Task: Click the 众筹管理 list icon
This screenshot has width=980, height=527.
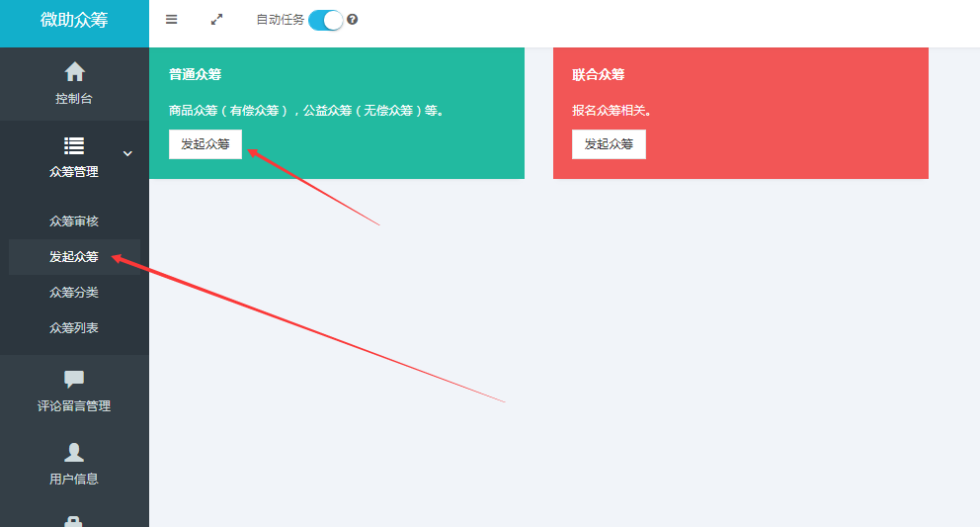Action: coord(74,145)
